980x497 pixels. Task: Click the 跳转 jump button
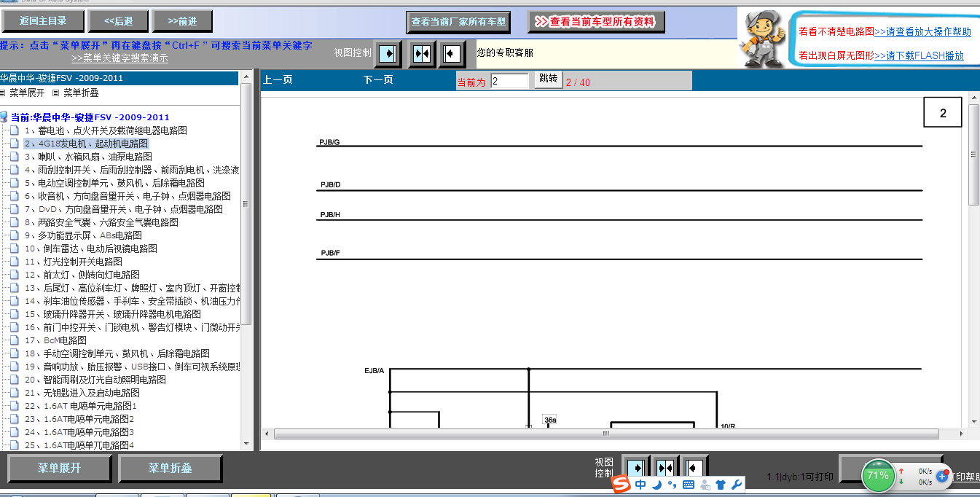pos(549,79)
